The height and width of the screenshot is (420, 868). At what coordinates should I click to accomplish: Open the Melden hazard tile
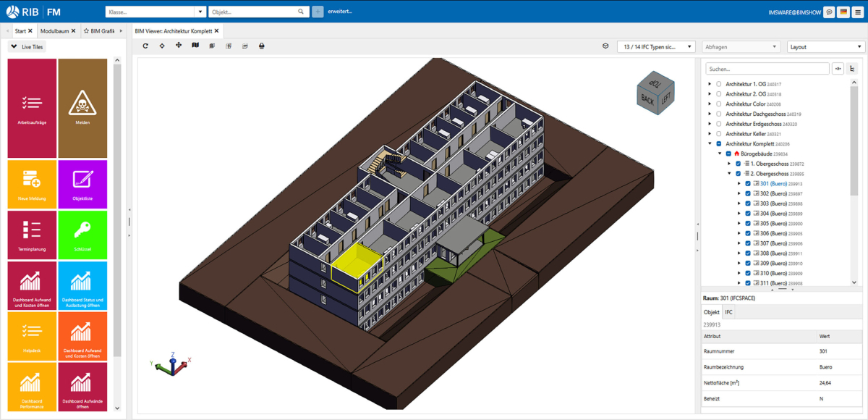click(82, 109)
